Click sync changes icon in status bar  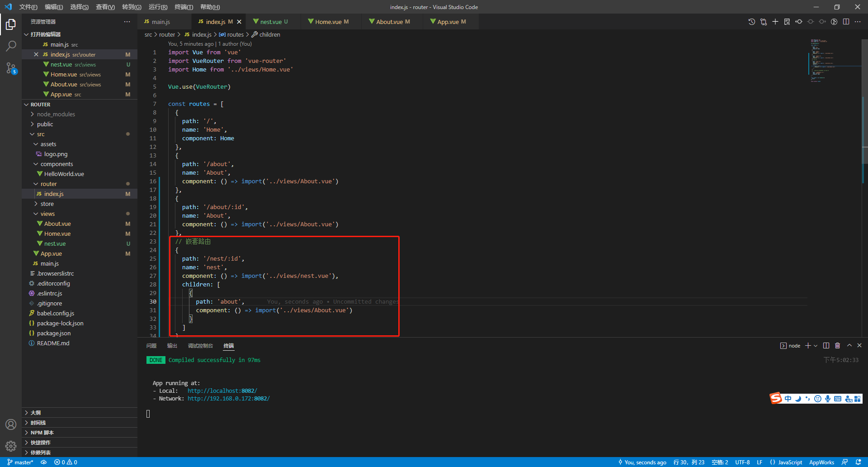[x=44, y=462]
